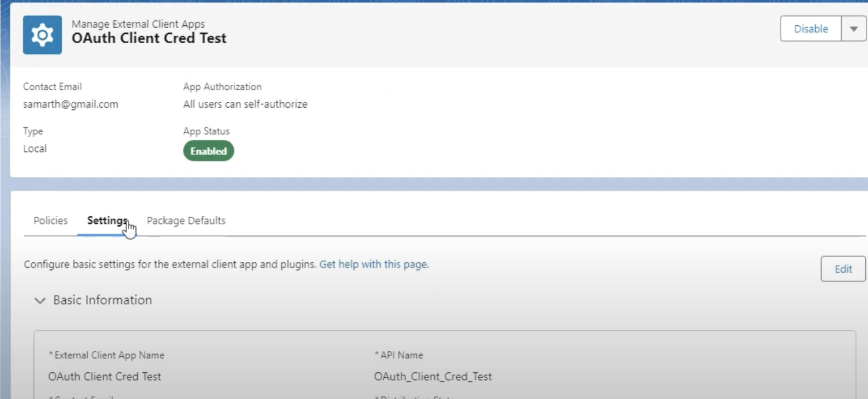Click the Type value 'Local'
The width and height of the screenshot is (868, 399).
[35, 149]
